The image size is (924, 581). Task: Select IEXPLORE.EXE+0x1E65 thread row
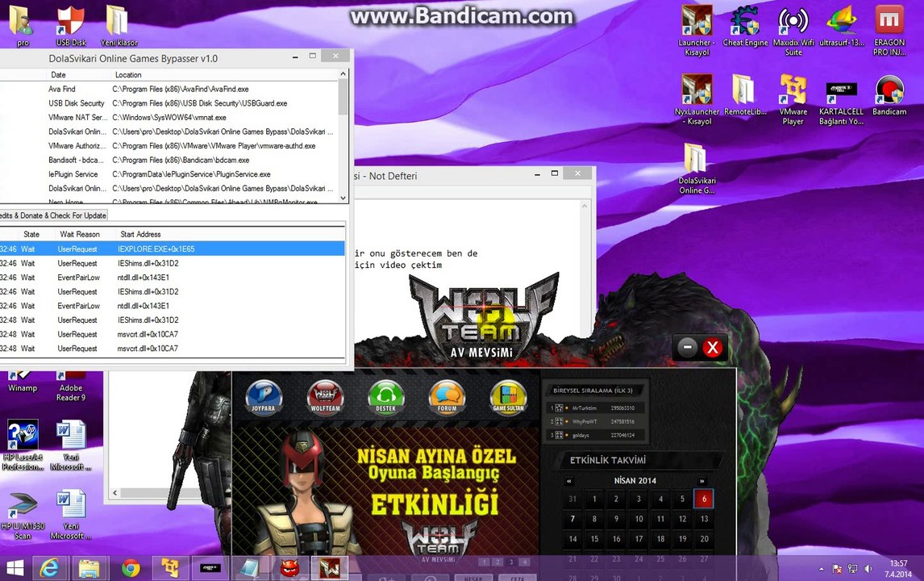click(x=172, y=249)
